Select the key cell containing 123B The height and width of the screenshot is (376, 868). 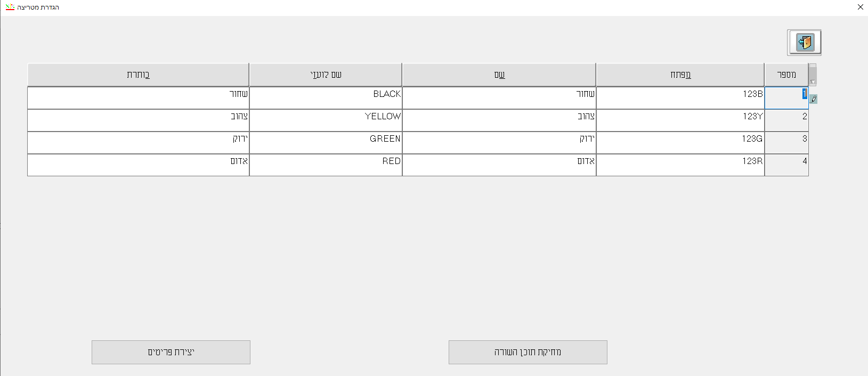pos(680,98)
